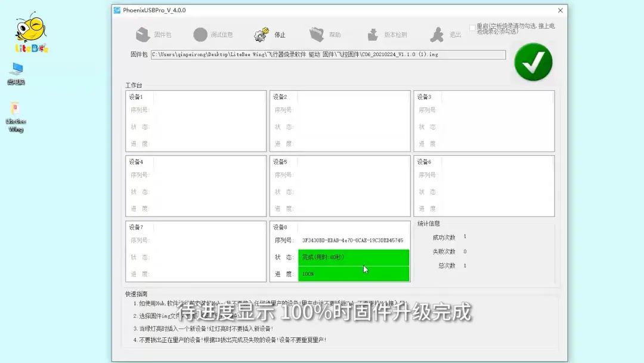Click the firmware path input field
Image resolution: width=644 pixels, height=363 pixels.
pyautogui.click(x=328, y=55)
